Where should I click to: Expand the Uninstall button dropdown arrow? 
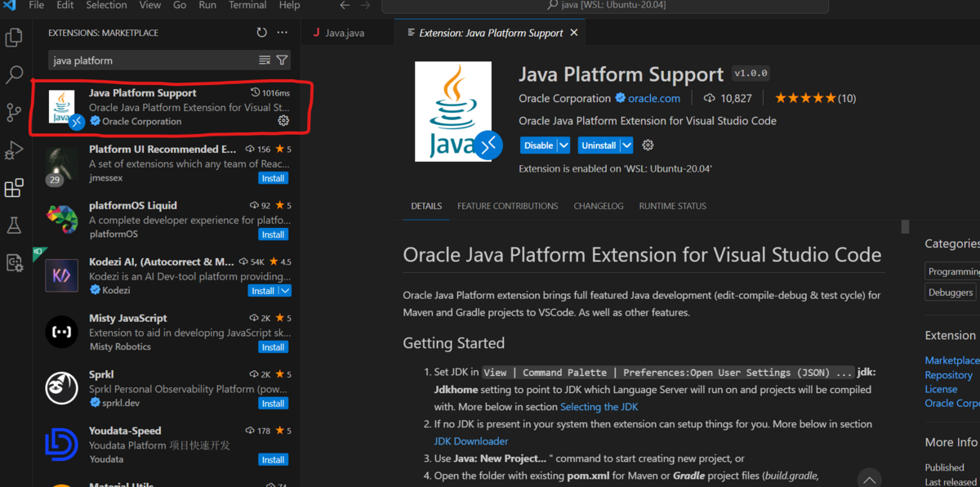click(x=626, y=145)
